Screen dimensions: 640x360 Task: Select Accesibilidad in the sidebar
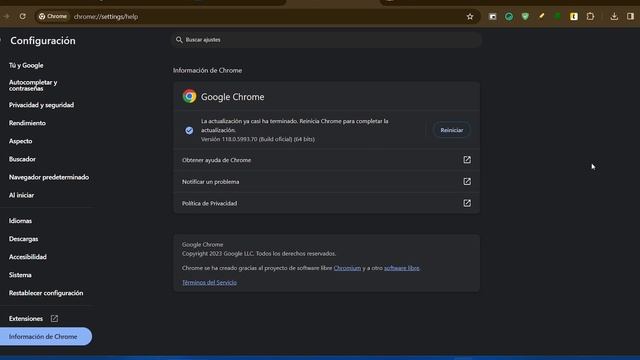(28, 257)
